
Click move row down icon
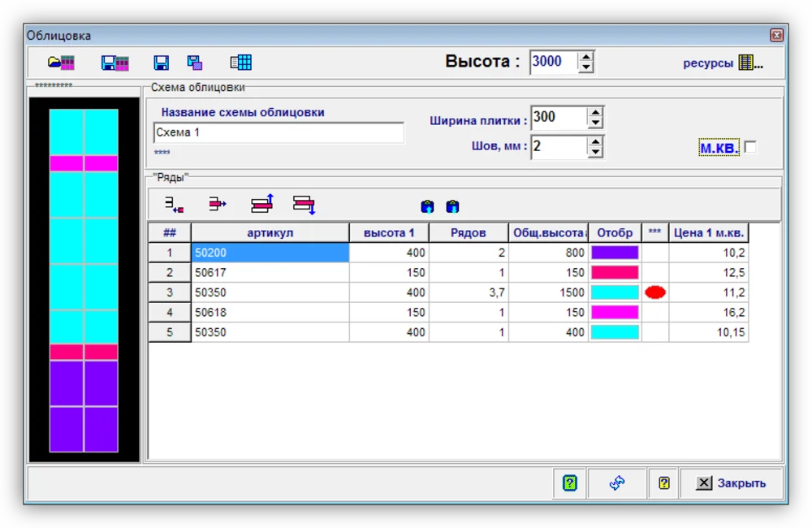[304, 205]
